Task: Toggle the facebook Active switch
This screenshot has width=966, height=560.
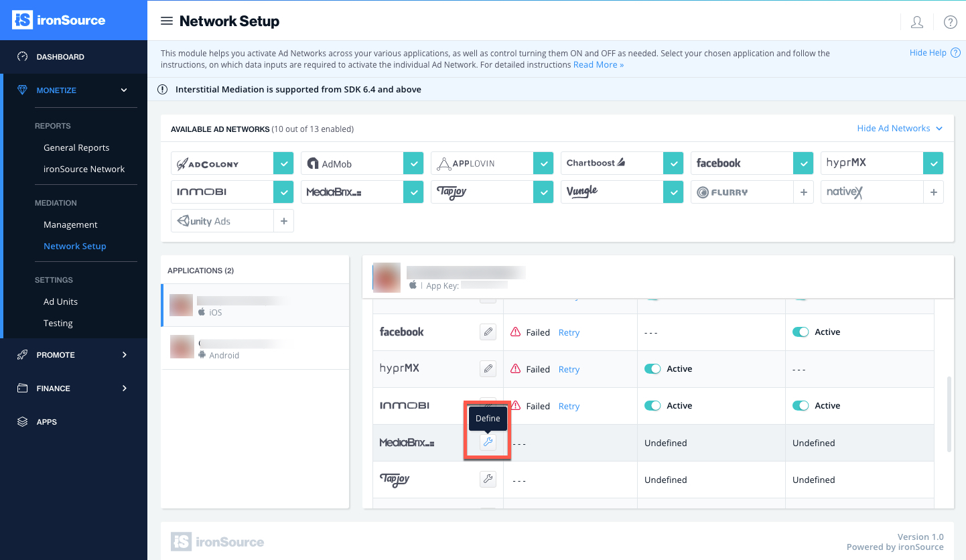Action: point(801,332)
